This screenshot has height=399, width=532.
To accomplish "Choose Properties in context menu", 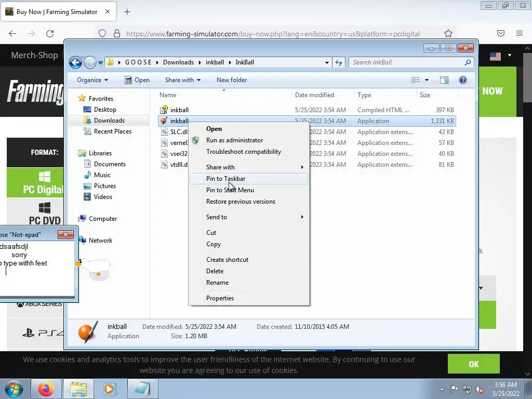I will 249,298.
